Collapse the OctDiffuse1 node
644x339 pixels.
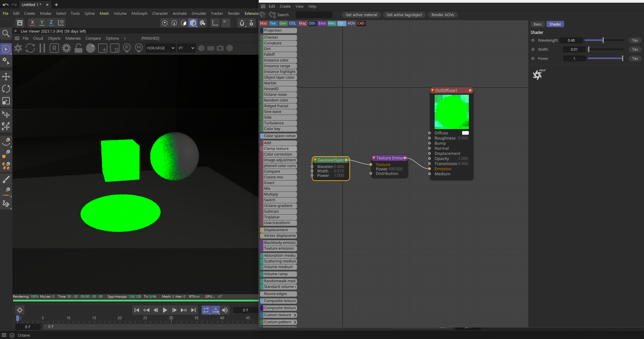[433, 90]
